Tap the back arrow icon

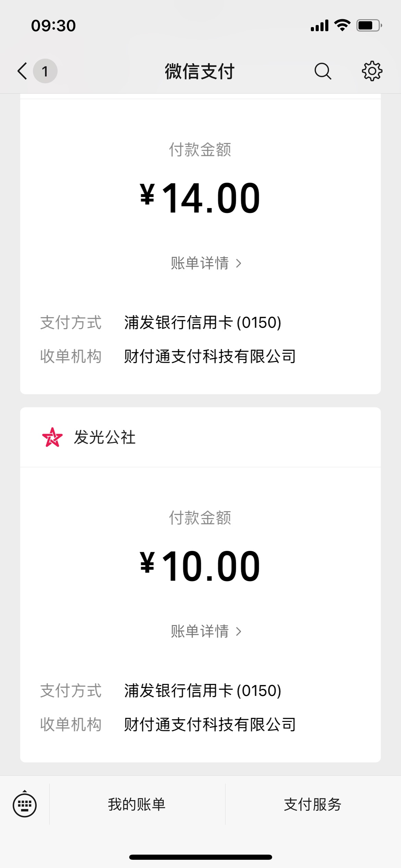22,71
